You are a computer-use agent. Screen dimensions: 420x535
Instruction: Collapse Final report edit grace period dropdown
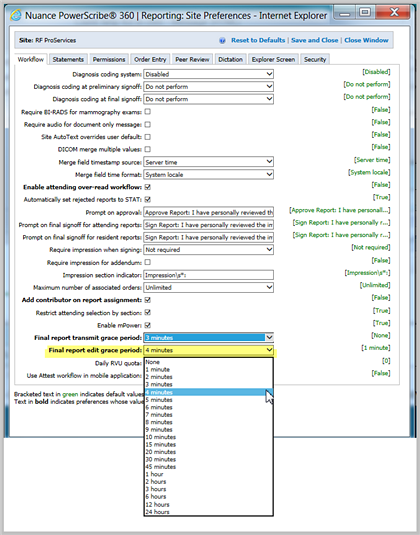208,350
